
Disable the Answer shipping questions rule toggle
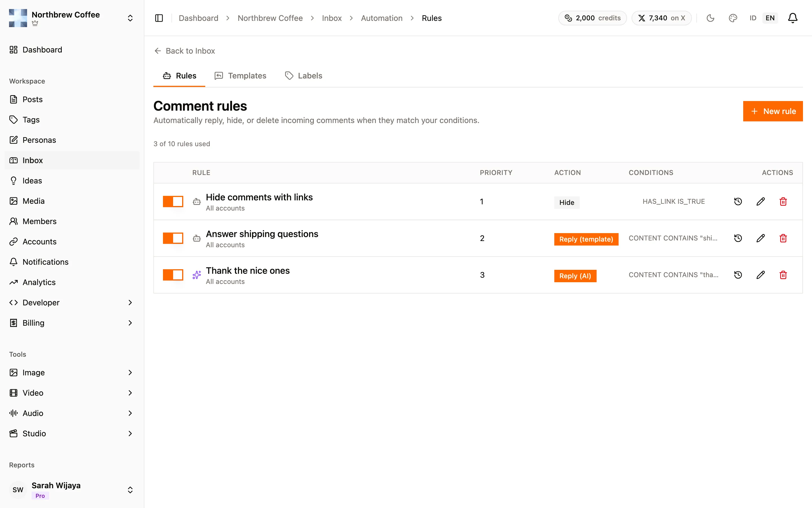click(173, 238)
